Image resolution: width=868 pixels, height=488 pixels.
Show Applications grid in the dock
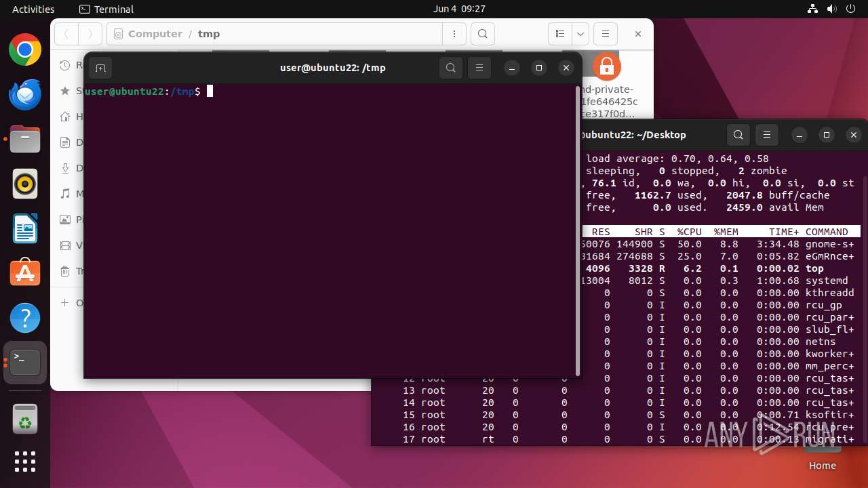(25, 462)
